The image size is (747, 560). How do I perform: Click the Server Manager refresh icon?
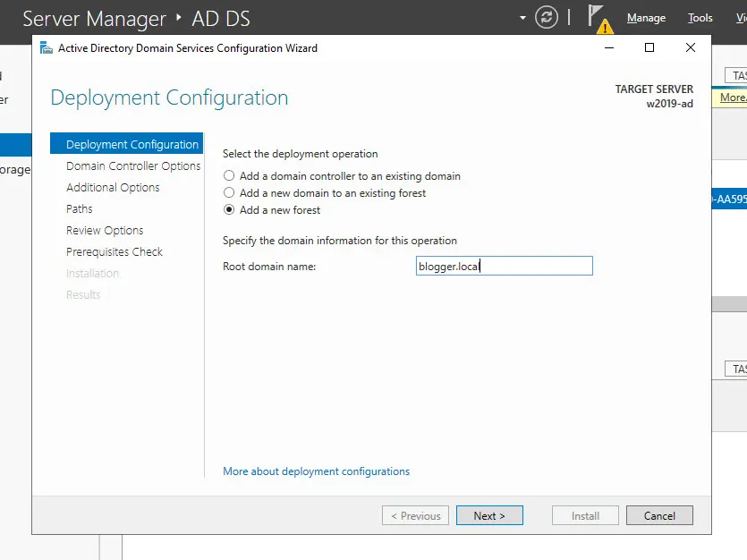click(x=546, y=18)
